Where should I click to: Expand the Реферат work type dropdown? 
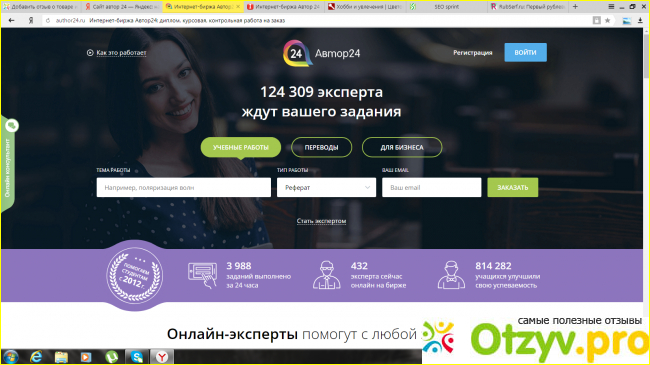click(326, 187)
